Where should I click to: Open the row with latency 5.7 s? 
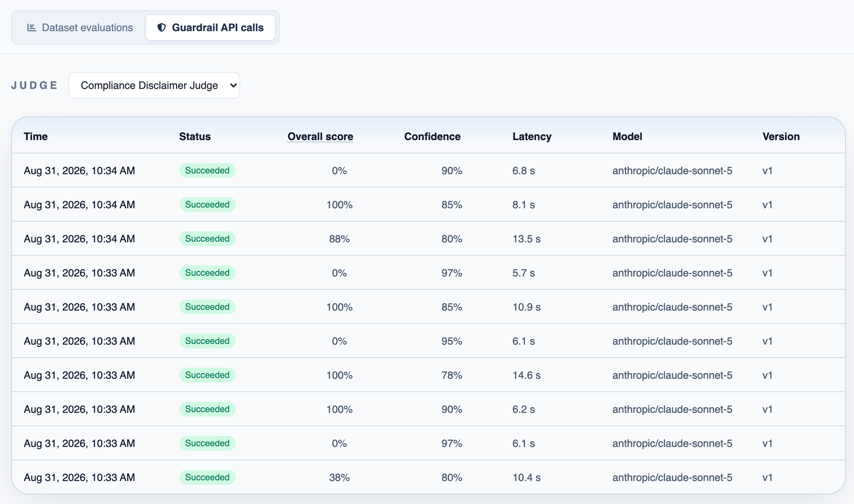tap(428, 273)
